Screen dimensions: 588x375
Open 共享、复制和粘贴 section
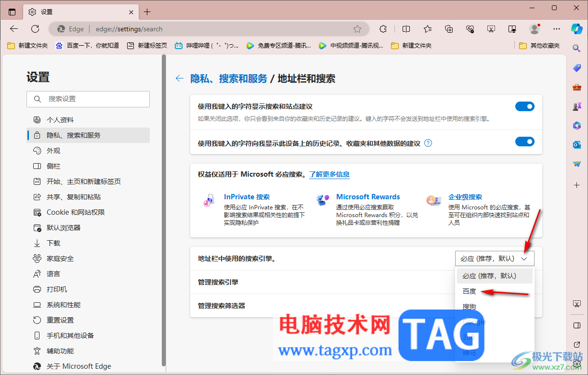point(88,197)
